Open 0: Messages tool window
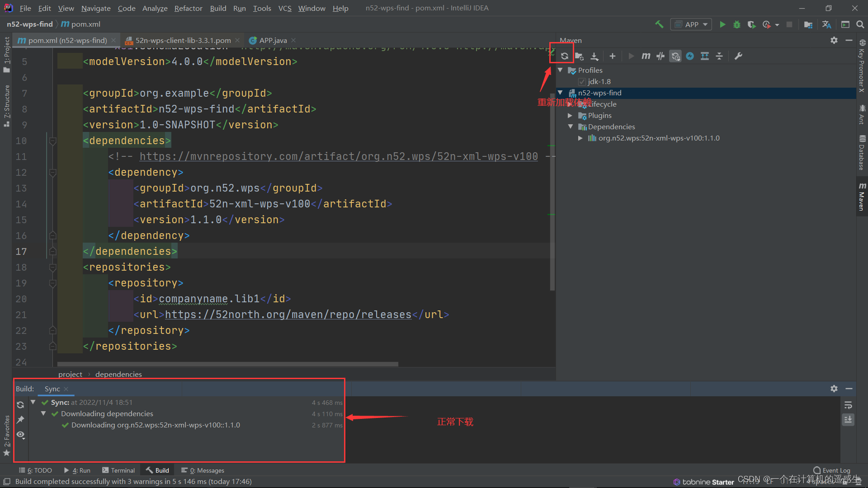Viewport: 868px width, 488px height. click(x=203, y=470)
